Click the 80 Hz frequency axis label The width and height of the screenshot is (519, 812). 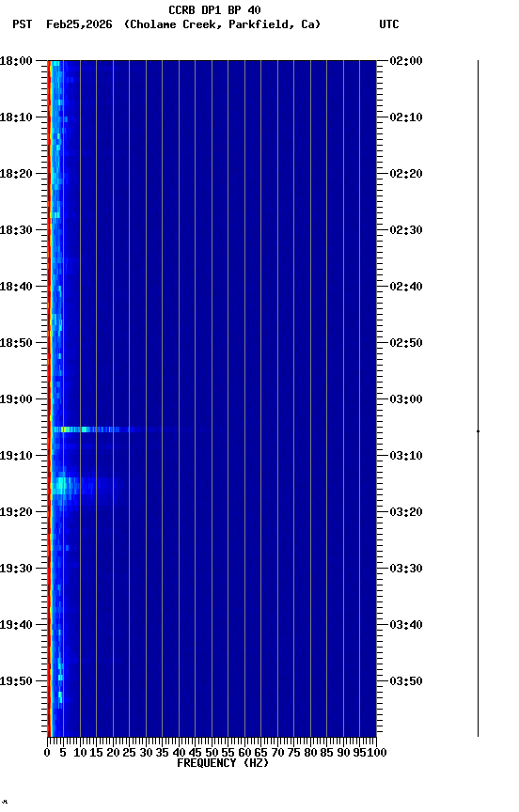[310, 753]
